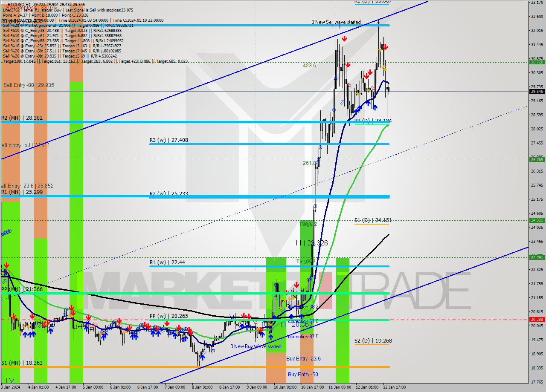Click the 'PP (w) | 20.265' label
Screen dimensions: 546x392
pyautogui.click(x=168, y=316)
